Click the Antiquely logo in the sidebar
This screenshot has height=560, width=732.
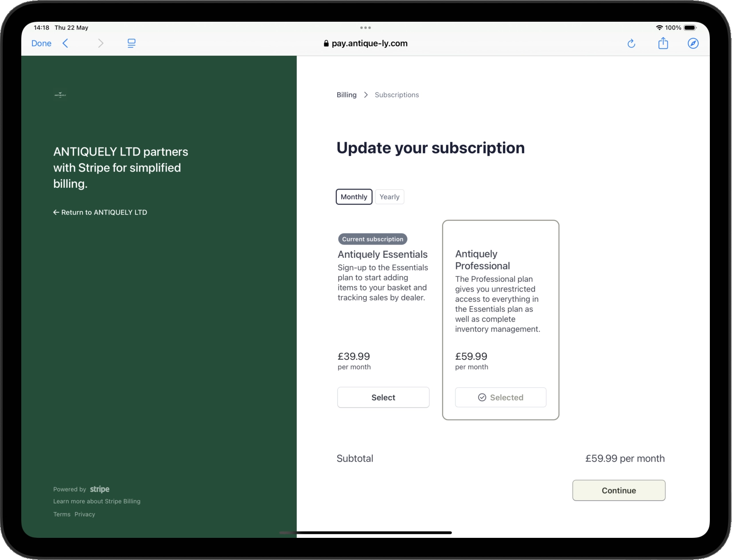pyautogui.click(x=60, y=95)
